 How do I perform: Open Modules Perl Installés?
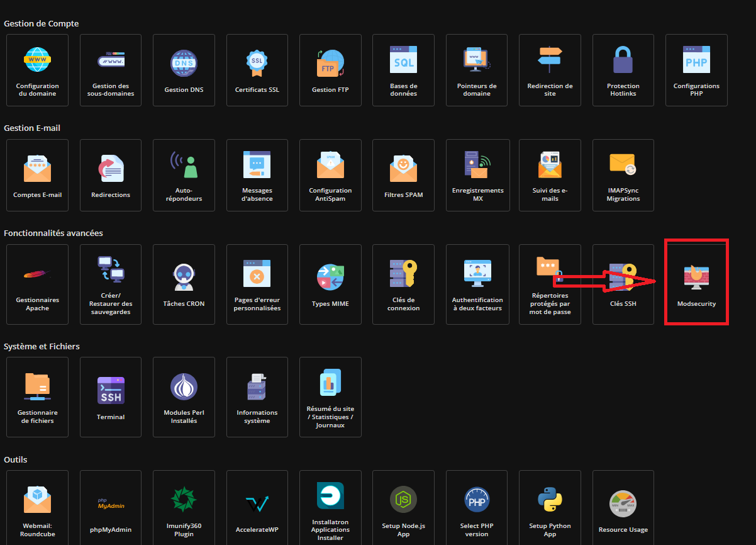184,398
